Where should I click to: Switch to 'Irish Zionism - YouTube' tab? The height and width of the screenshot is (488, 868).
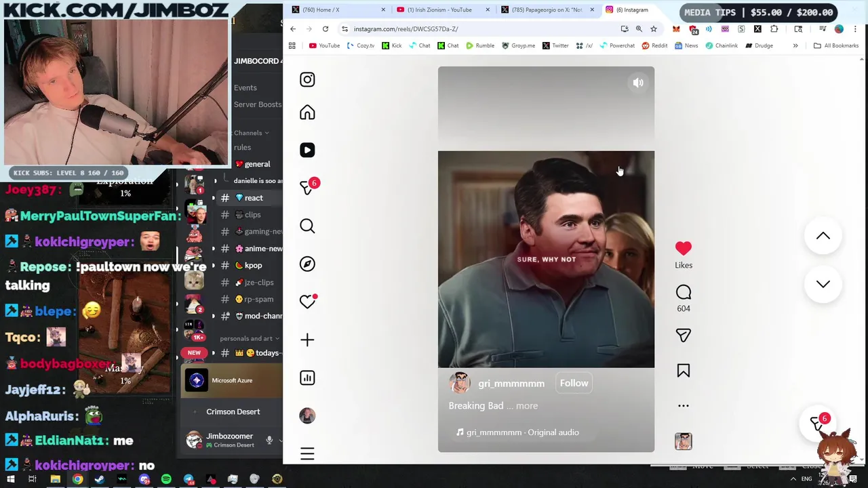point(443,9)
